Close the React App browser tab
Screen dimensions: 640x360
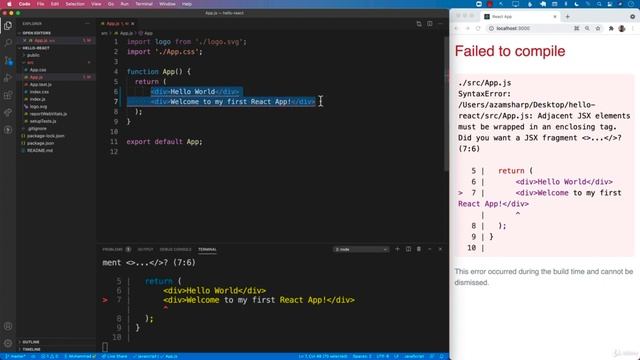coord(555,17)
